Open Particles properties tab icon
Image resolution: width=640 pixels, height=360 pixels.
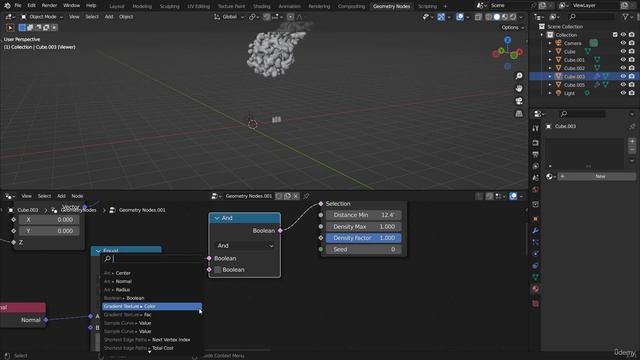535,242
